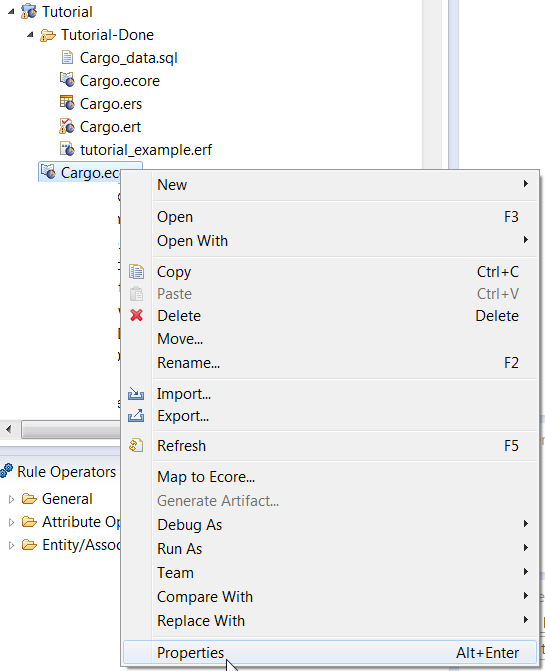Click the tutorial_example.erf file icon
The height and width of the screenshot is (671, 545).
pyautogui.click(x=67, y=149)
